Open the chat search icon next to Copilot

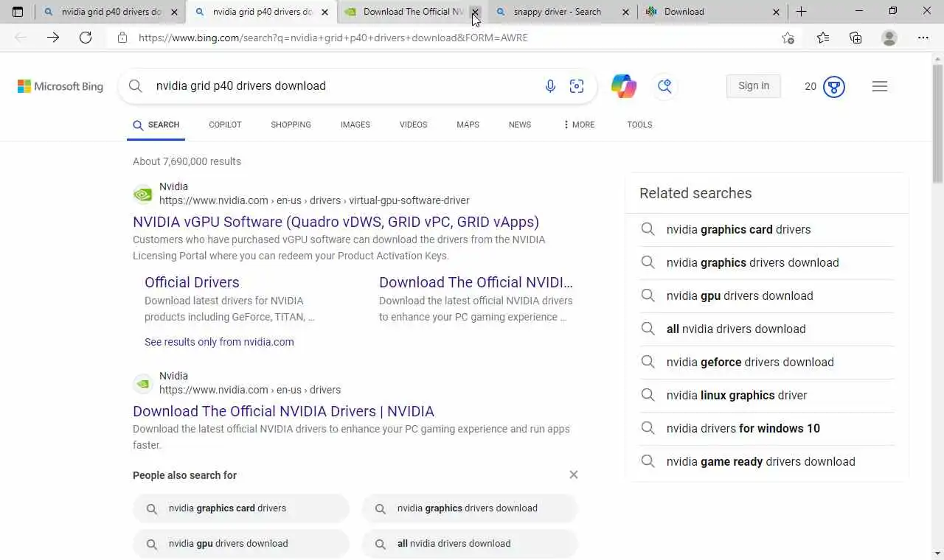[664, 86]
